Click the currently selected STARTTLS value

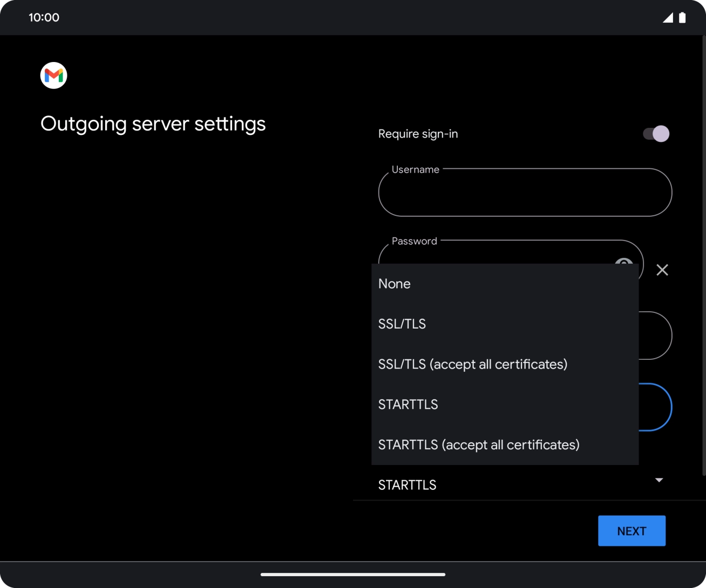coord(407,484)
